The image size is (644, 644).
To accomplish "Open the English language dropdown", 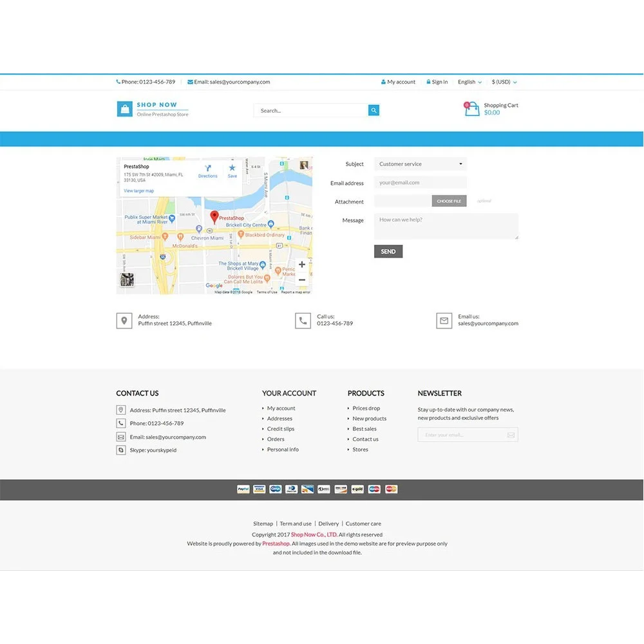I will point(469,82).
